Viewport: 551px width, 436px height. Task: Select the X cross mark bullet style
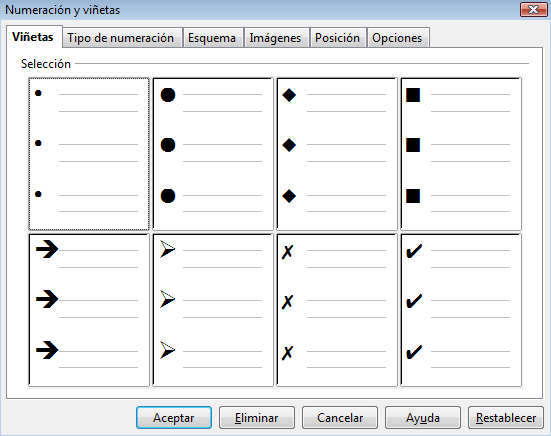[337, 310]
